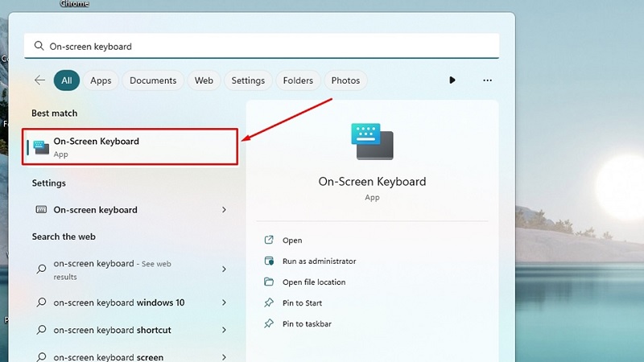
Task: Open the three-dots more options menu
Action: pos(488,80)
